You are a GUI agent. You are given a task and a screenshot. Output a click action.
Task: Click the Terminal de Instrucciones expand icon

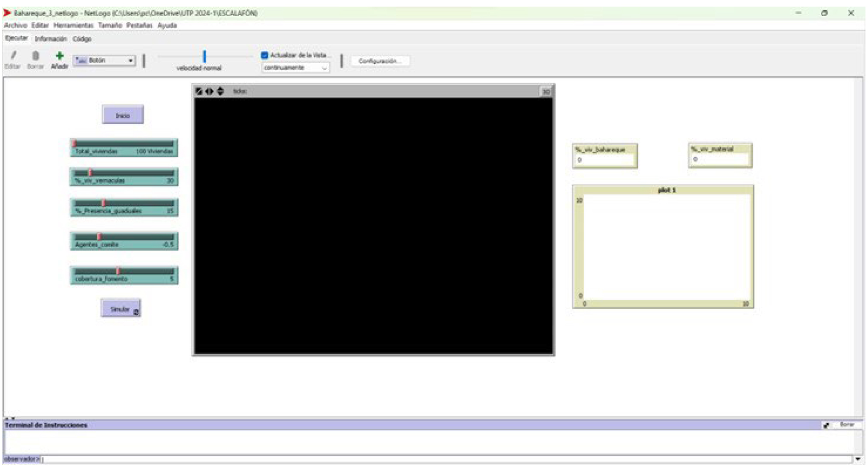[x=826, y=425]
